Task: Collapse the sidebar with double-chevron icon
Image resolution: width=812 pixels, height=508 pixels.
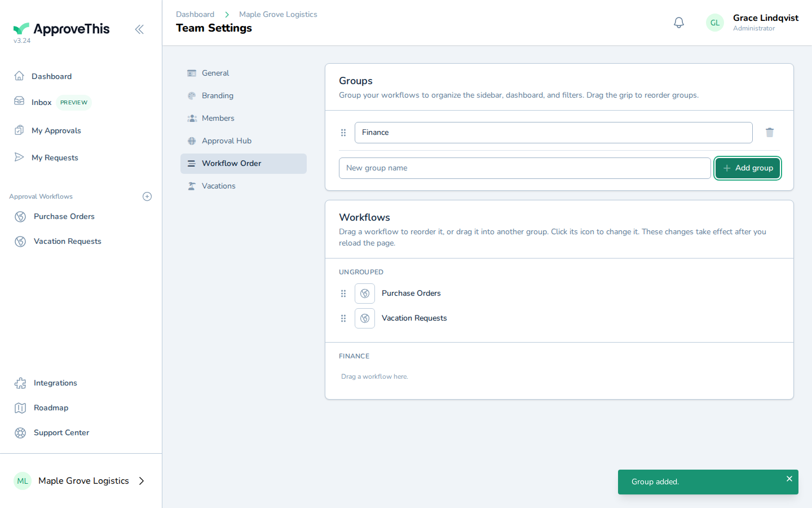Action: (139, 29)
